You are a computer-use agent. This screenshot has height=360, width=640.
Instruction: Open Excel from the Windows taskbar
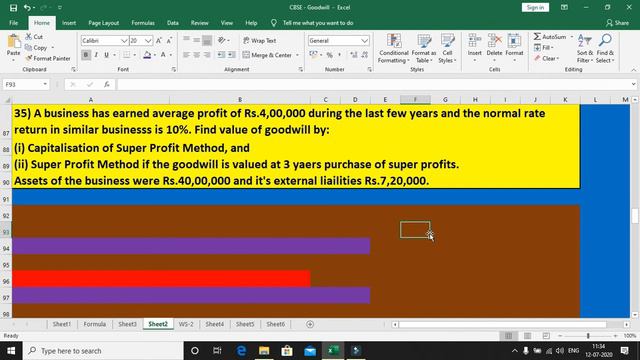coord(333,351)
